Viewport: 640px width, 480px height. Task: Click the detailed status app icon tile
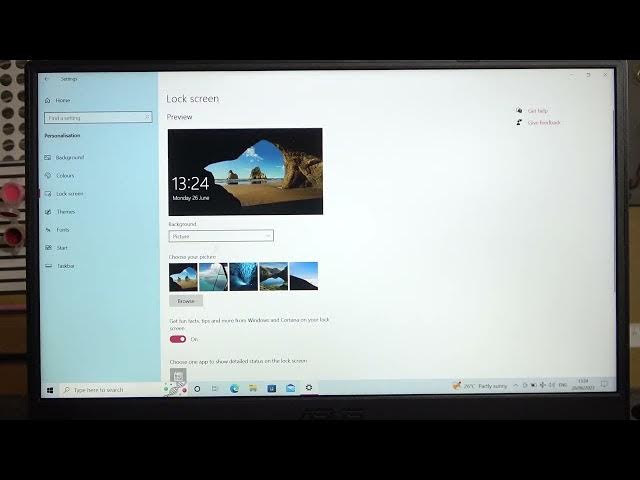coord(178,376)
